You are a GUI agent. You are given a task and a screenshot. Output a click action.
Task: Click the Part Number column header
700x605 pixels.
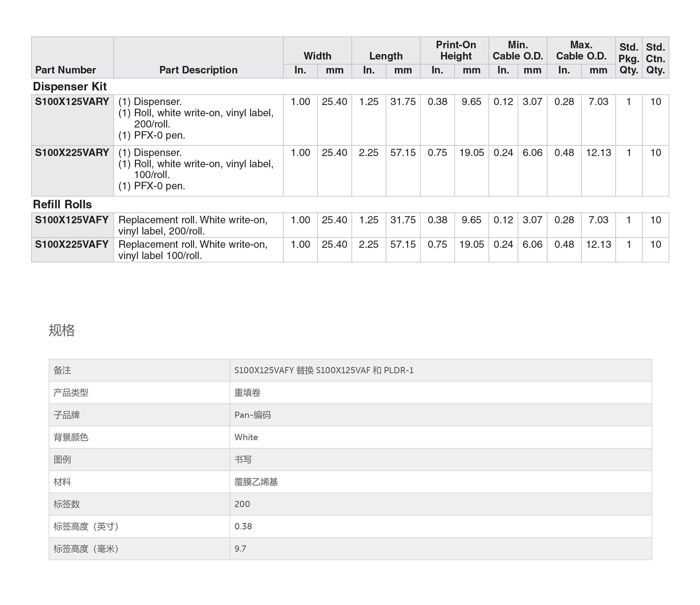click(66, 70)
